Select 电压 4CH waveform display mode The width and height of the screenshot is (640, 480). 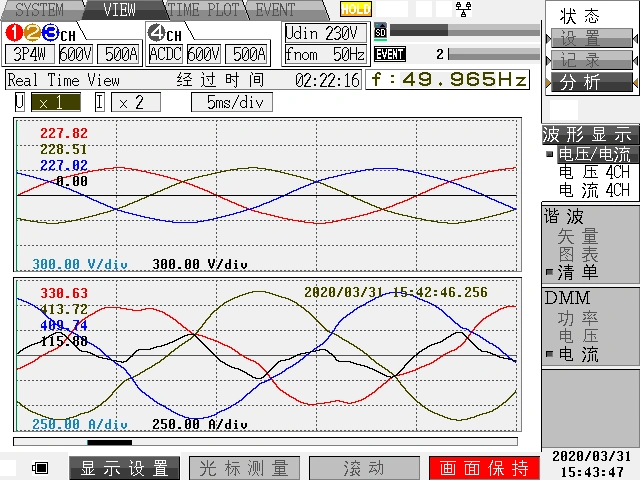594,173
